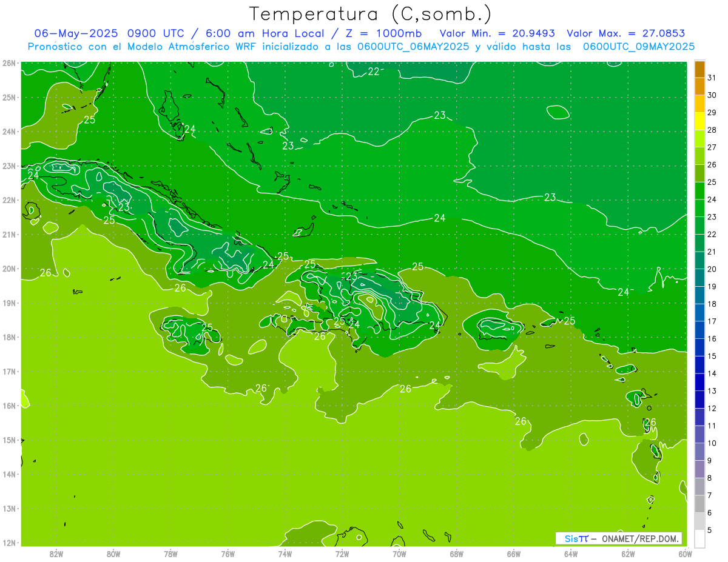Click the '31' label on the color bar

click(712, 78)
